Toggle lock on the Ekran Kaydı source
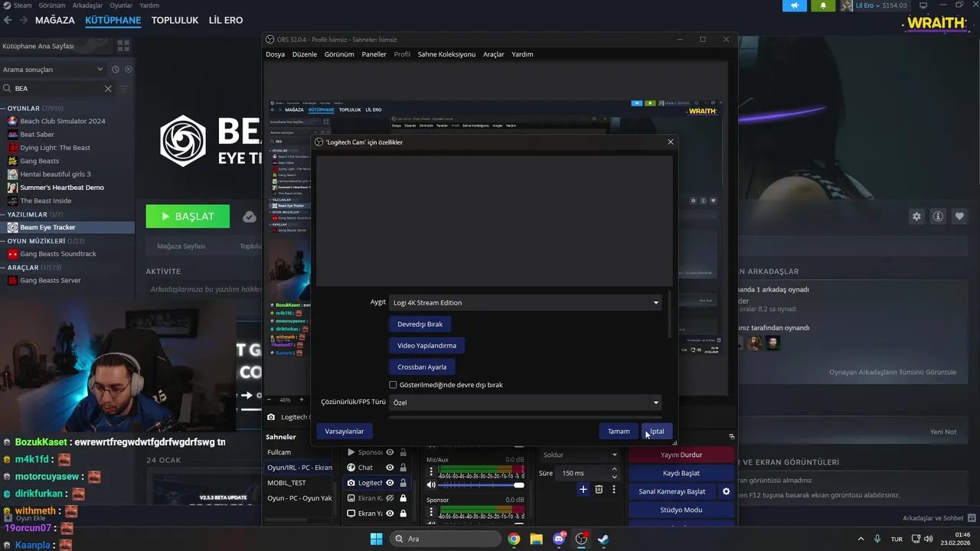Screen dimensions: 980x551 point(403,498)
